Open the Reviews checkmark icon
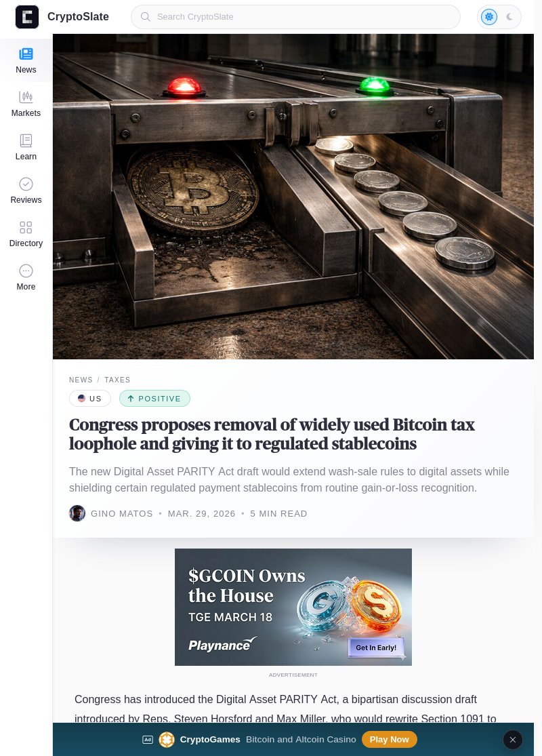Image resolution: width=542 pixels, height=756 pixels. [26, 184]
